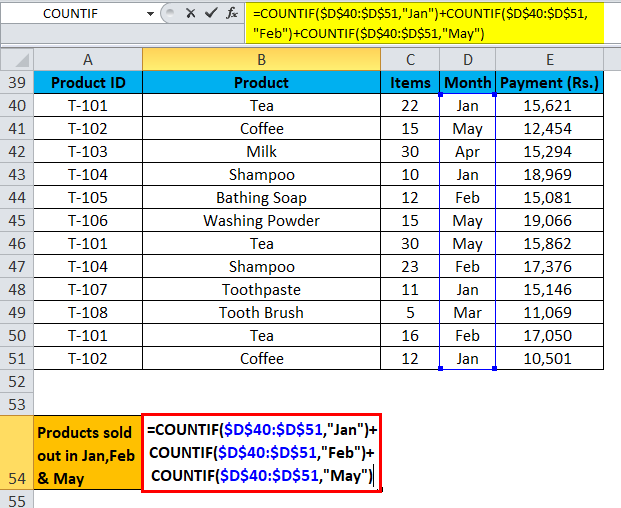The width and height of the screenshot is (621, 508).
Task: Select cell containing T-103
Action: pyautogui.click(x=88, y=151)
